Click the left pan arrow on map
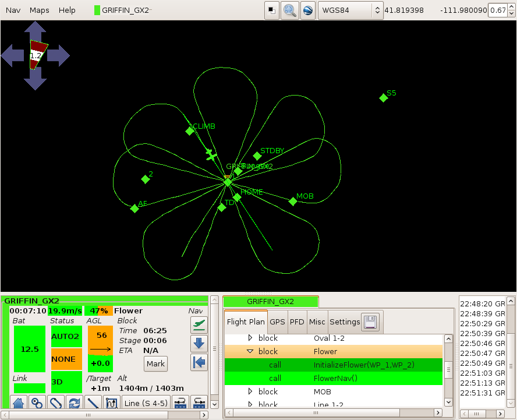This screenshot has height=420, width=517. point(13,55)
